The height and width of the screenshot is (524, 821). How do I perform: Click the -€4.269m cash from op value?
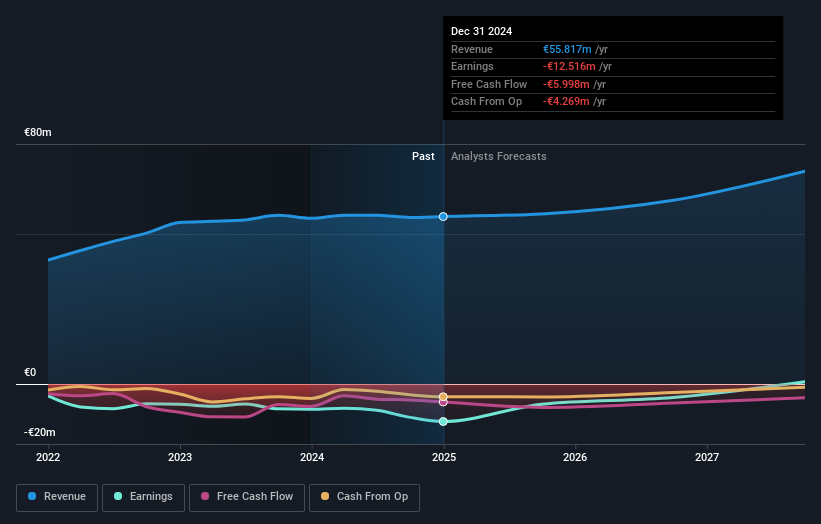tap(566, 102)
